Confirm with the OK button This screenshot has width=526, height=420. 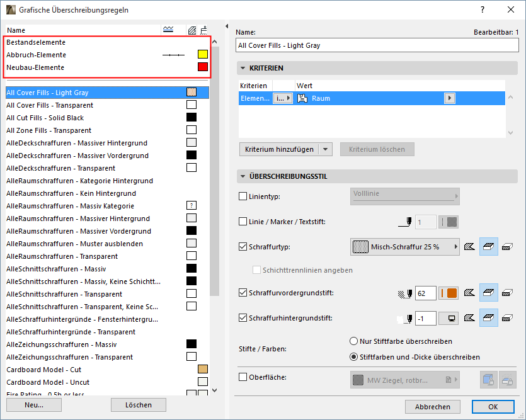point(493,407)
